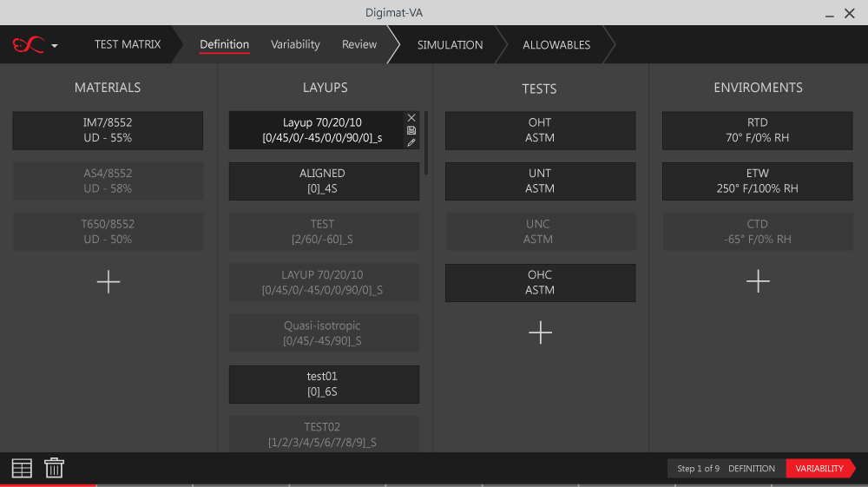Add a new environment with plus icon

point(758,281)
